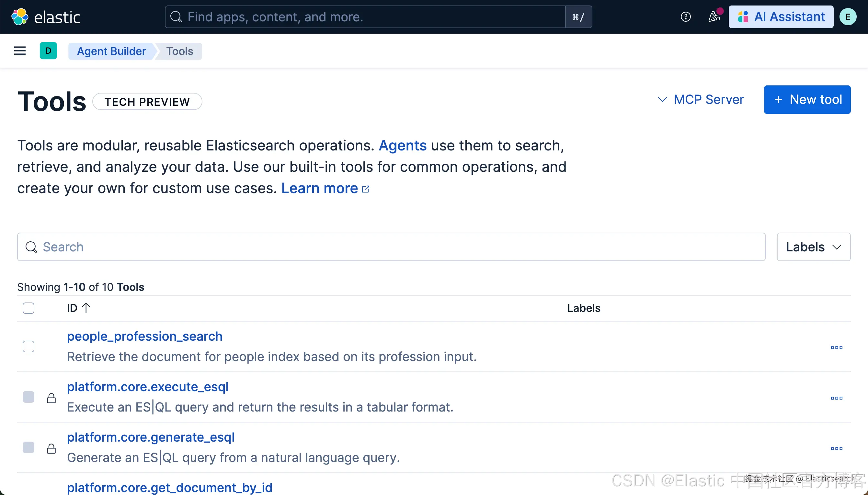This screenshot has width=868, height=495.
Task: Launch the AI Assistant
Action: tap(781, 16)
